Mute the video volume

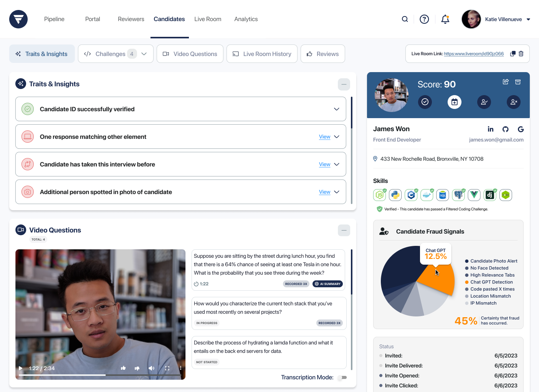pos(151,368)
